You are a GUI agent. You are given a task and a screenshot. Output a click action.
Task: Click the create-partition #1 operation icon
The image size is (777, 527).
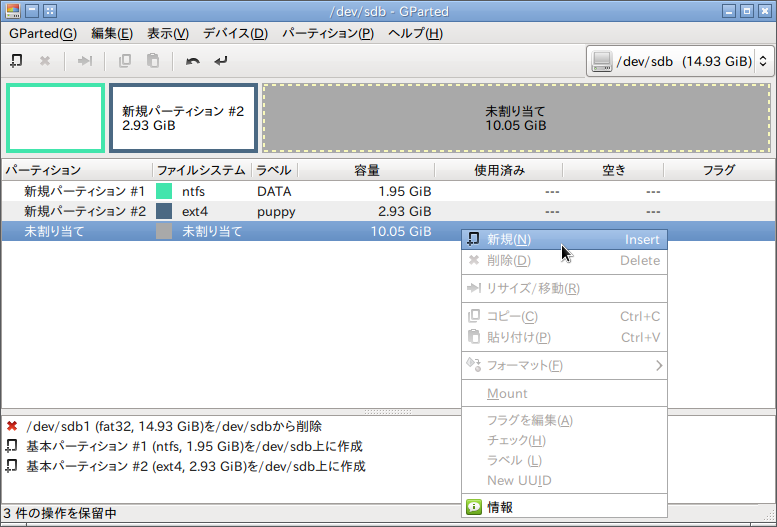point(11,446)
